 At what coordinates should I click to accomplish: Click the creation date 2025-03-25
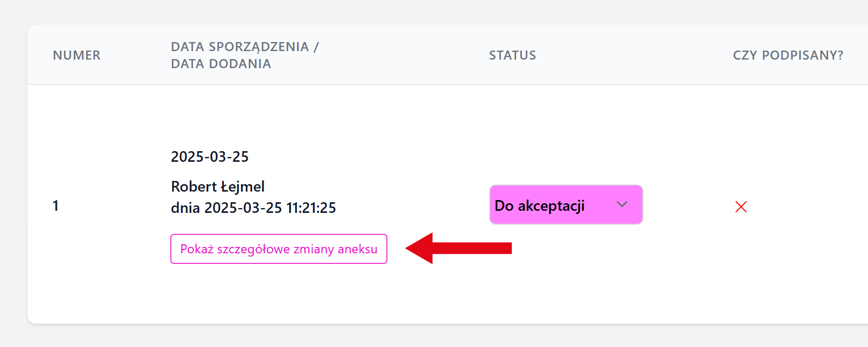209,156
